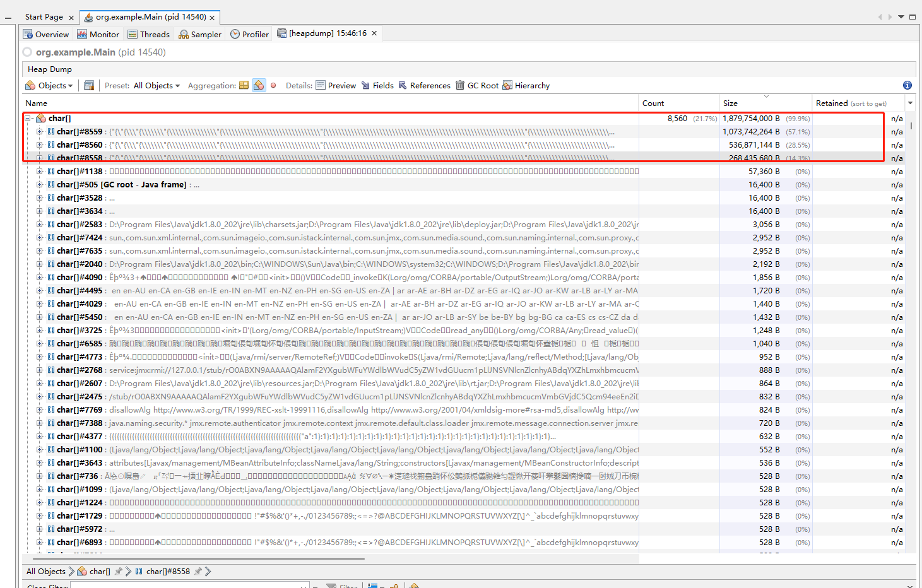Select aggregation by classes icon
The width and height of the screenshot is (922, 588).
(x=259, y=86)
